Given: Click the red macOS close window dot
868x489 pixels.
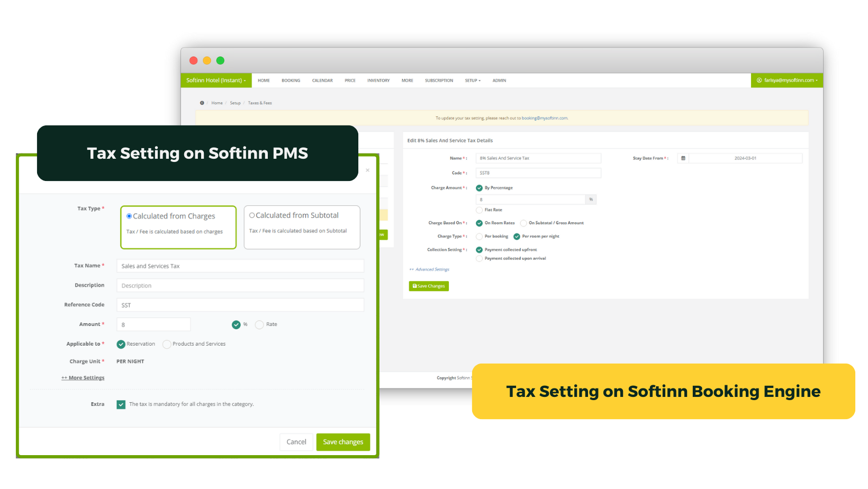Looking at the screenshot, I should tap(194, 61).
